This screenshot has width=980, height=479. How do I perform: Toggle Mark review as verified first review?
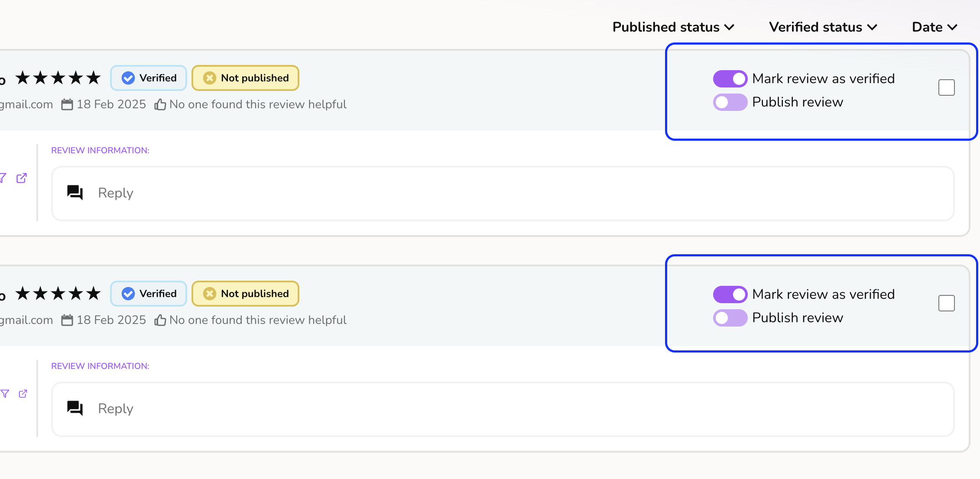(x=730, y=78)
